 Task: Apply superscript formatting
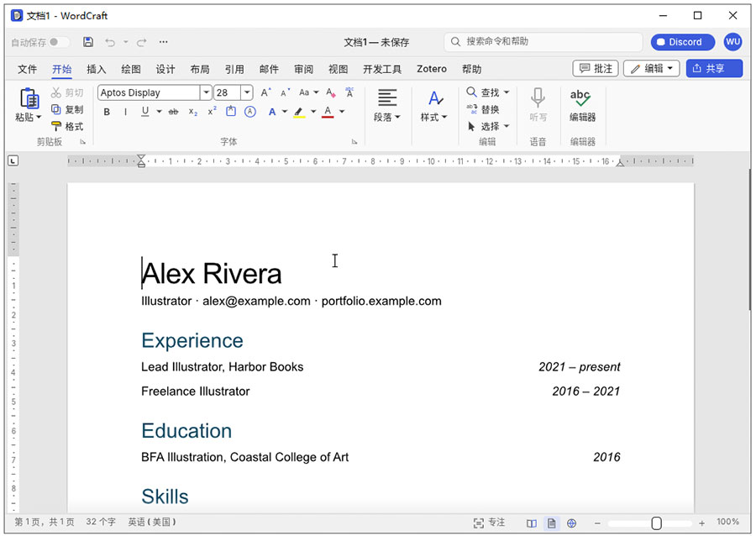click(x=213, y=112)
